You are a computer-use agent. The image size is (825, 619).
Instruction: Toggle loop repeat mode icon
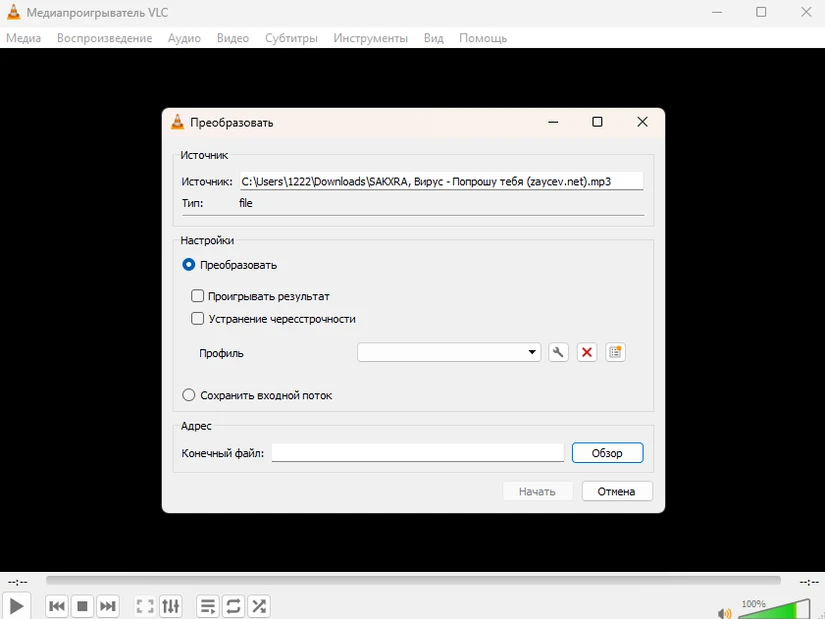233,606
